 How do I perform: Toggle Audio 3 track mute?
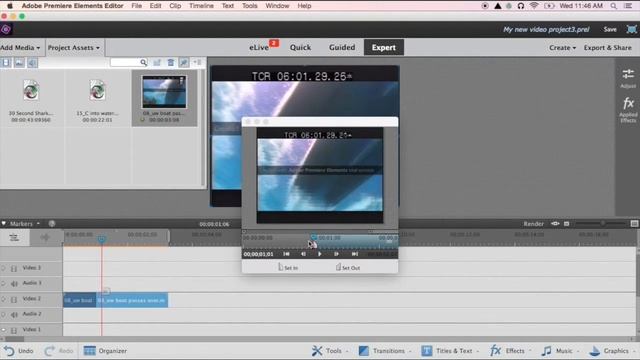(x=3, y=283)
